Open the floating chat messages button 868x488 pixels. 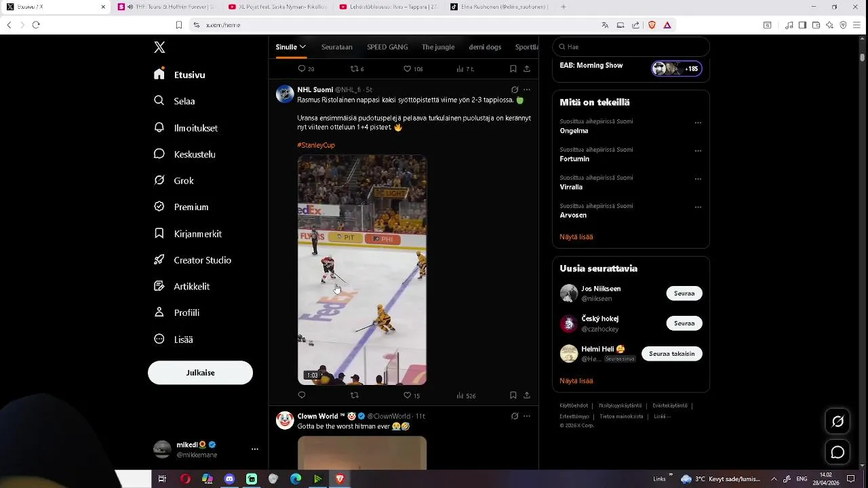837,452
